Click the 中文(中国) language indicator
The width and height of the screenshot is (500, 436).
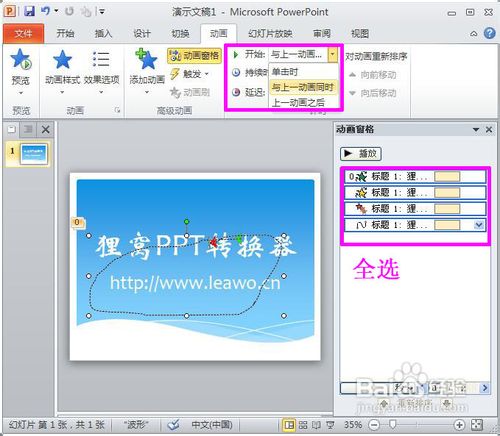click(x=212, y=425)
